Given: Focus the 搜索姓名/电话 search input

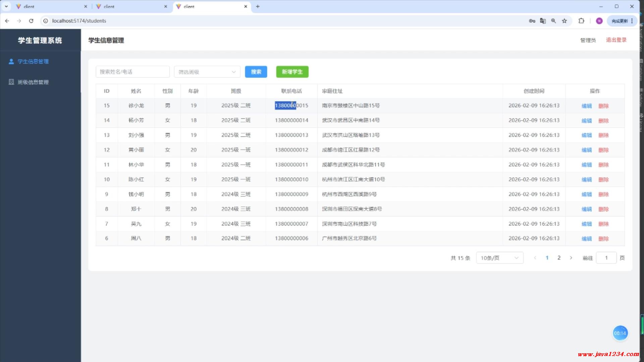Looking at the screenshot, I should [132, 72].
